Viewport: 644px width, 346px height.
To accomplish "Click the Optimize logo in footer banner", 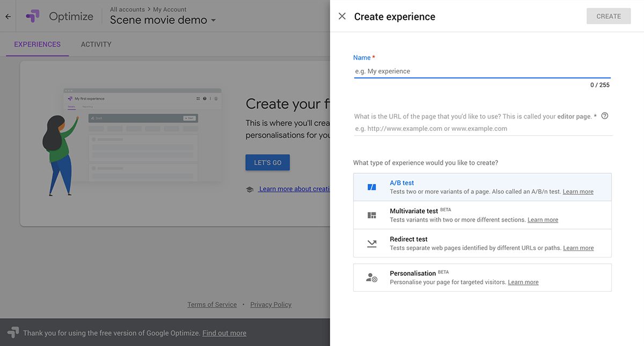I will tap(13, 333).
